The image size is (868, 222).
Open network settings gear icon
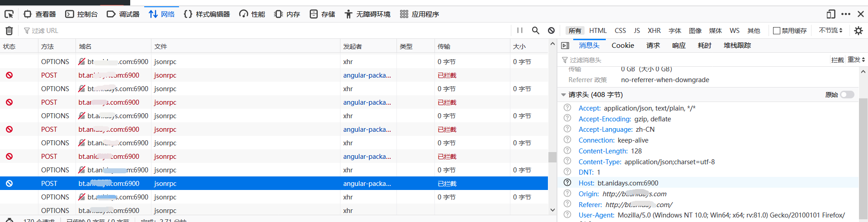click(858, 31)
